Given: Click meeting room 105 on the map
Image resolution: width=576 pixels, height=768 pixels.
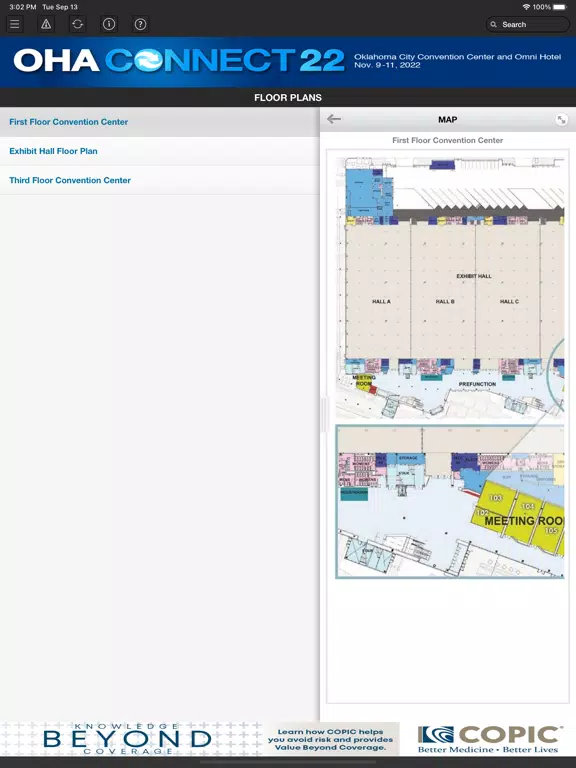Looking at the screenshot, I should tap(551, 530).
